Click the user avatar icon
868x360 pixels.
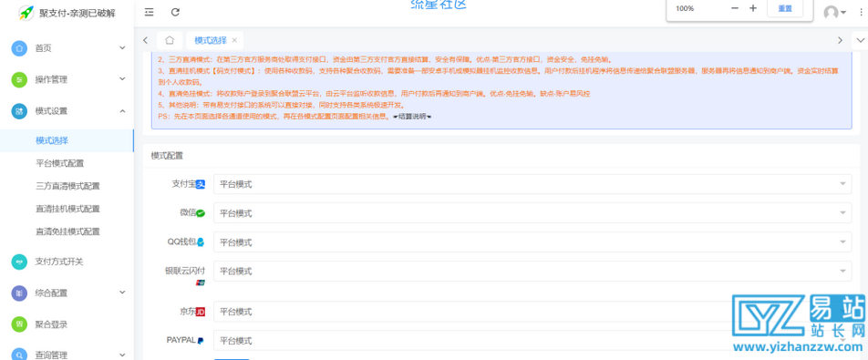(x=831, y=12)
